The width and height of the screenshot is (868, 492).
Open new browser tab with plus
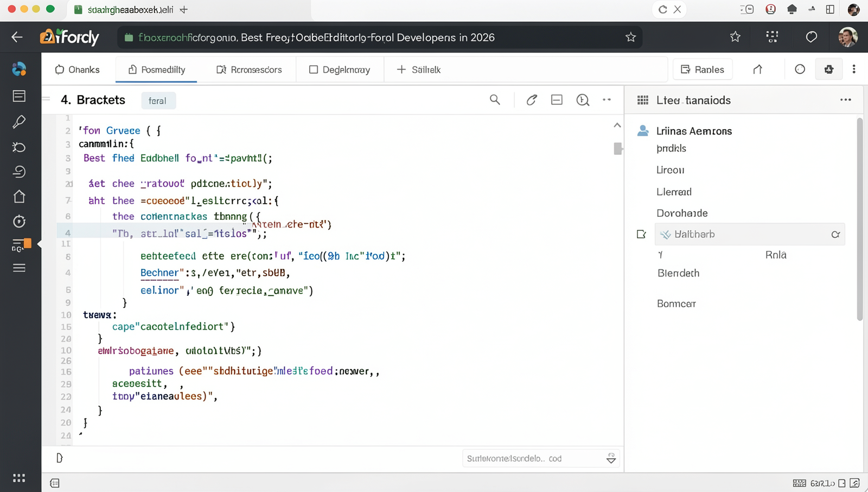[x=183, y=10]
